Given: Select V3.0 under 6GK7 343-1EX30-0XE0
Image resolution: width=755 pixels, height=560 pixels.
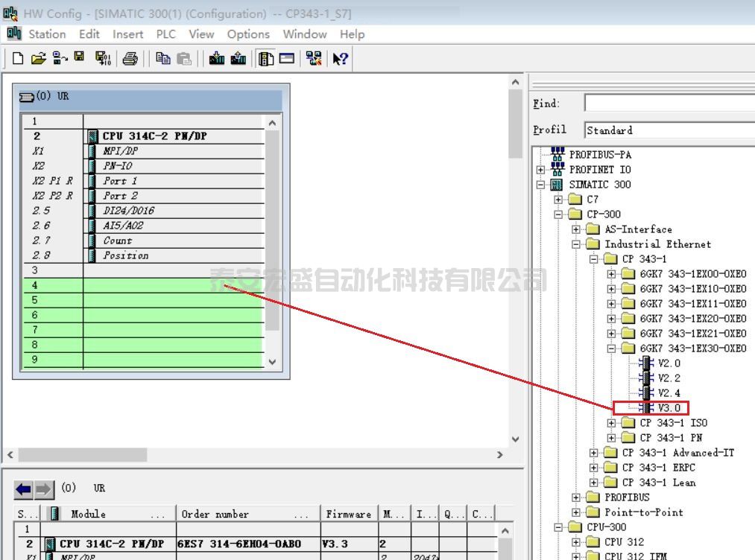Looking at the screenshot, I should (x=668, y=408).
